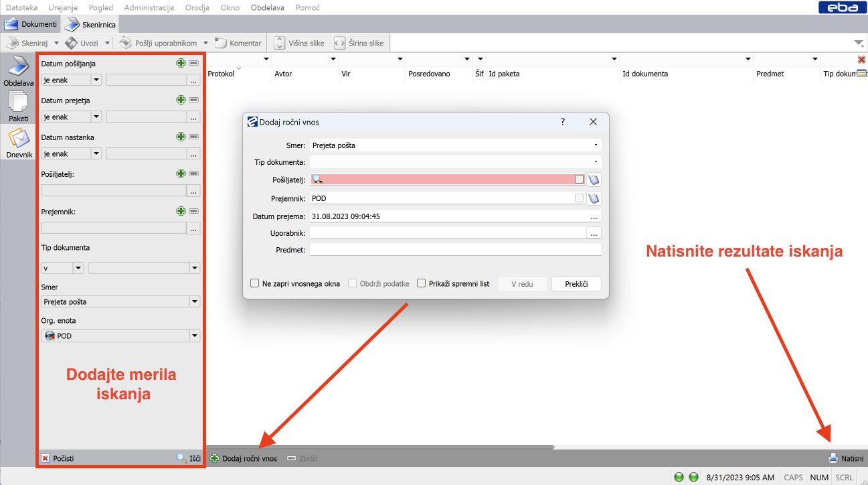Open the Obdelava sidebar icon

click(x=17, y=70)
